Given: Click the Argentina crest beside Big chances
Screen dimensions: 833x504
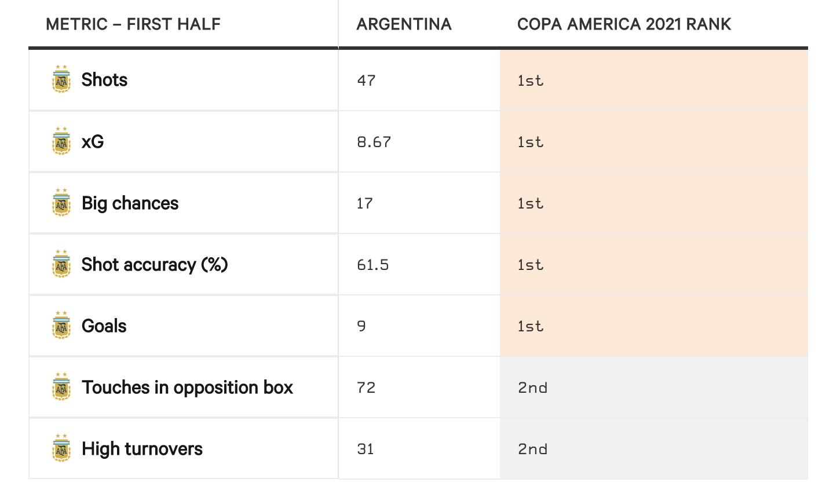Looking at the screenshot, I should coord(61,202).
